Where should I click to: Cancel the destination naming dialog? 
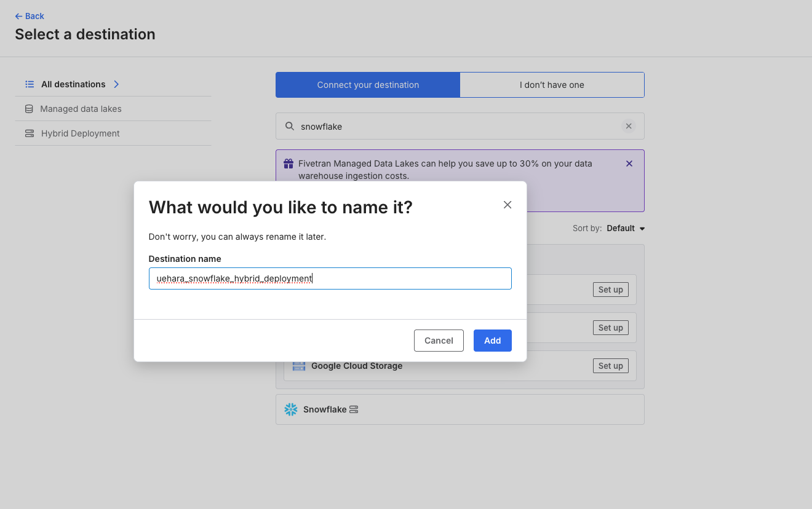[x=439, y=341]
